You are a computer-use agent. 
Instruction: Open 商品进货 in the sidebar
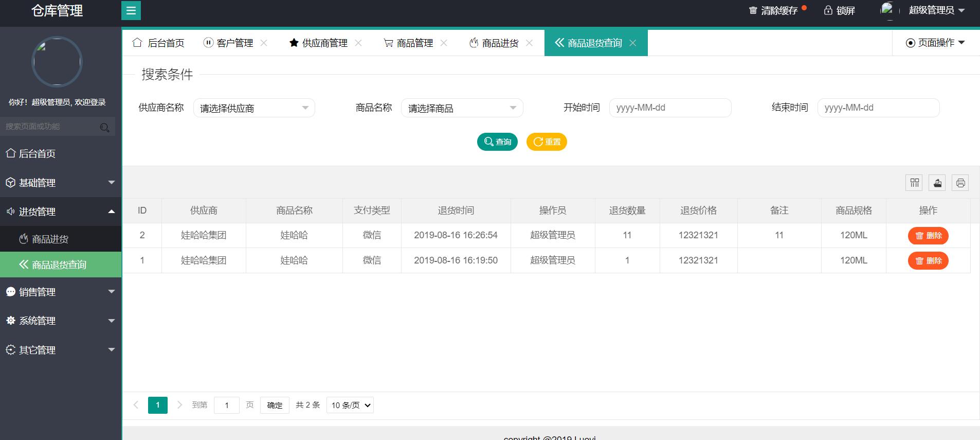point(61,239)
